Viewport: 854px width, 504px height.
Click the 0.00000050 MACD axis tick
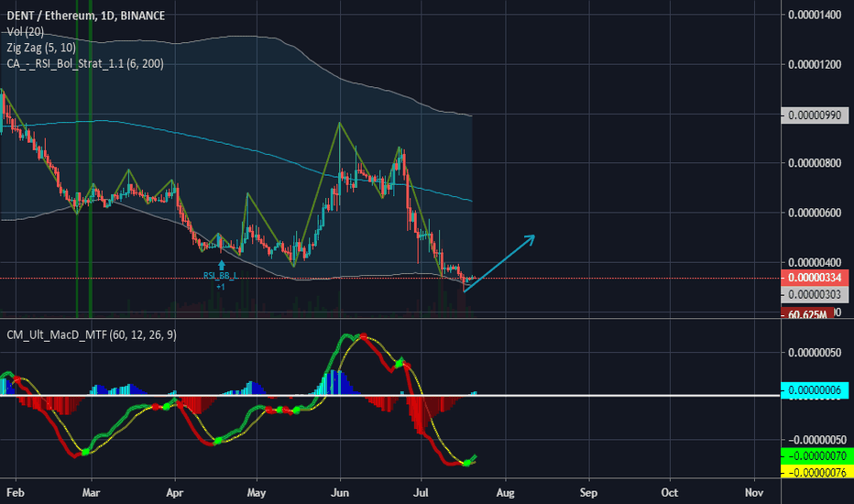tap(815, 353)
